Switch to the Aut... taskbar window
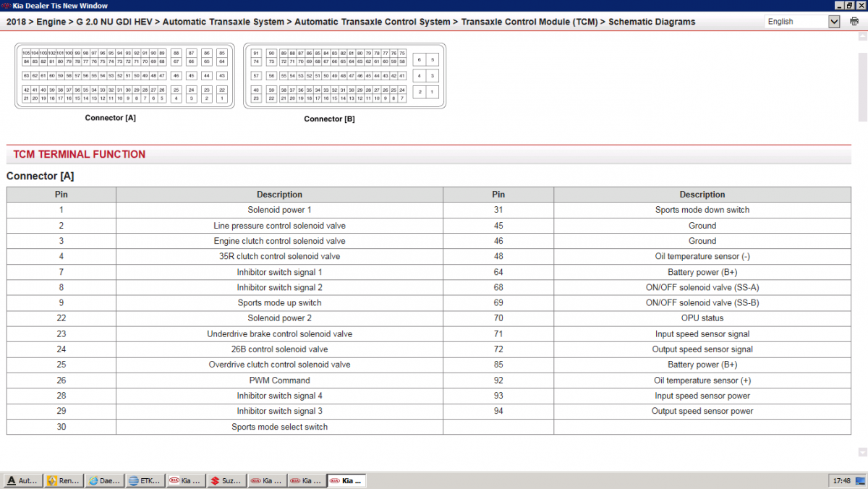The width and height of the screenshot is (868, 489). (22, 480)
